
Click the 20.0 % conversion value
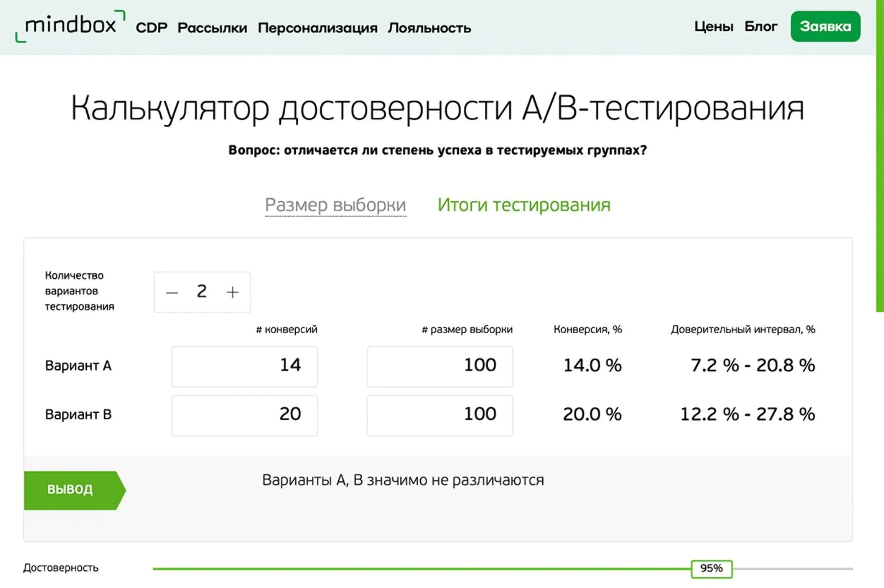[592, 414]
